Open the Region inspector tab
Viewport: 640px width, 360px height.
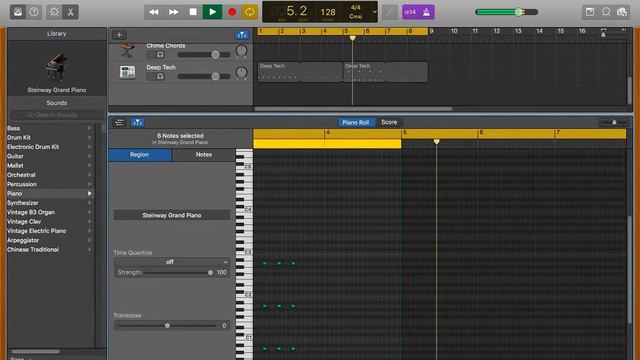pyautogui.click(x=140, y=155)
